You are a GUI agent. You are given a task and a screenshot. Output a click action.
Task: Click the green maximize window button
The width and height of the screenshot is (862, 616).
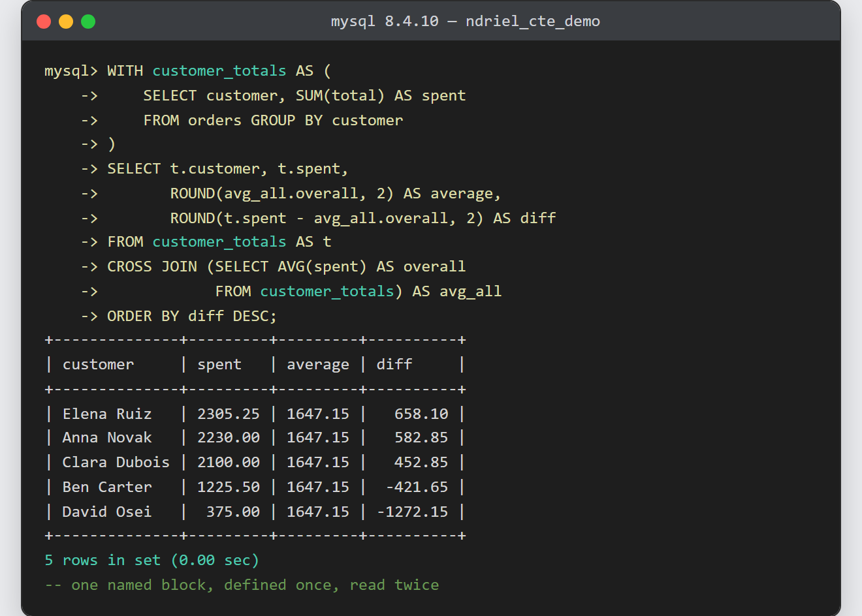pos(88,22)
